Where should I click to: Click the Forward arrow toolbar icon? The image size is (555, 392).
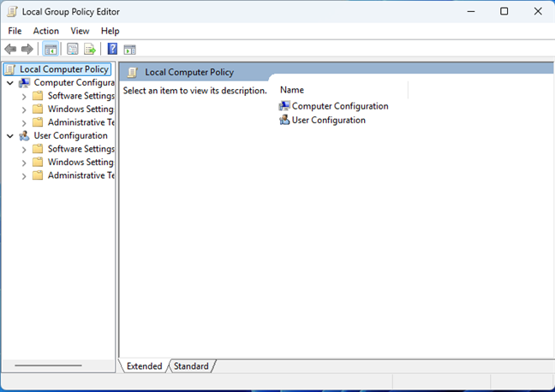pos(27,49)
